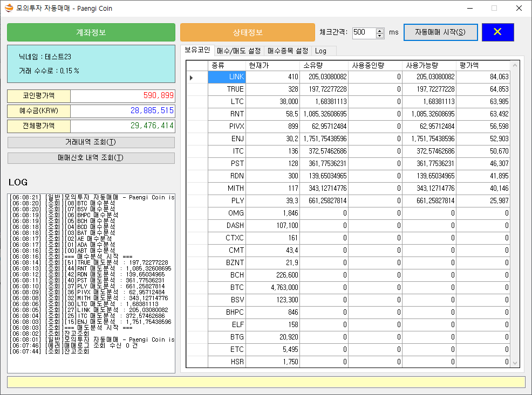Switch to the 매수종목 설정 tab
532x395 pixels.
pos(288,51)
